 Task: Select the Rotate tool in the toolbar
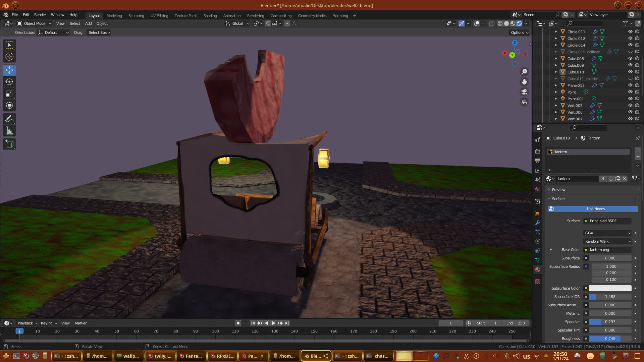[x=9, y=82]
